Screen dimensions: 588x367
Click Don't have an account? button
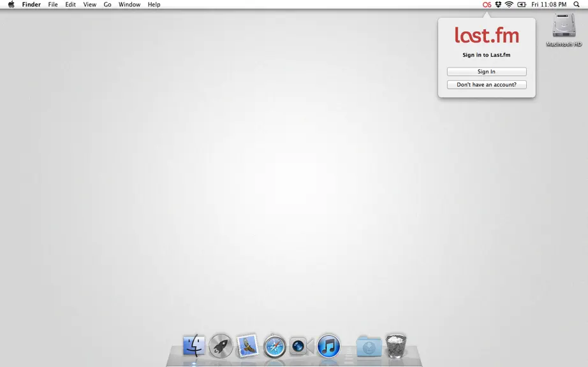pos(487,85)
